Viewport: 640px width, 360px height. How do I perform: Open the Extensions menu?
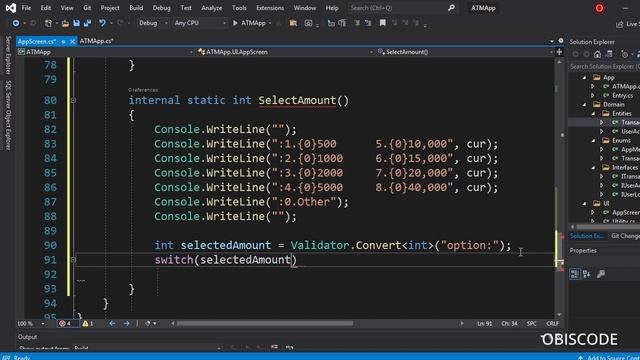270,8
